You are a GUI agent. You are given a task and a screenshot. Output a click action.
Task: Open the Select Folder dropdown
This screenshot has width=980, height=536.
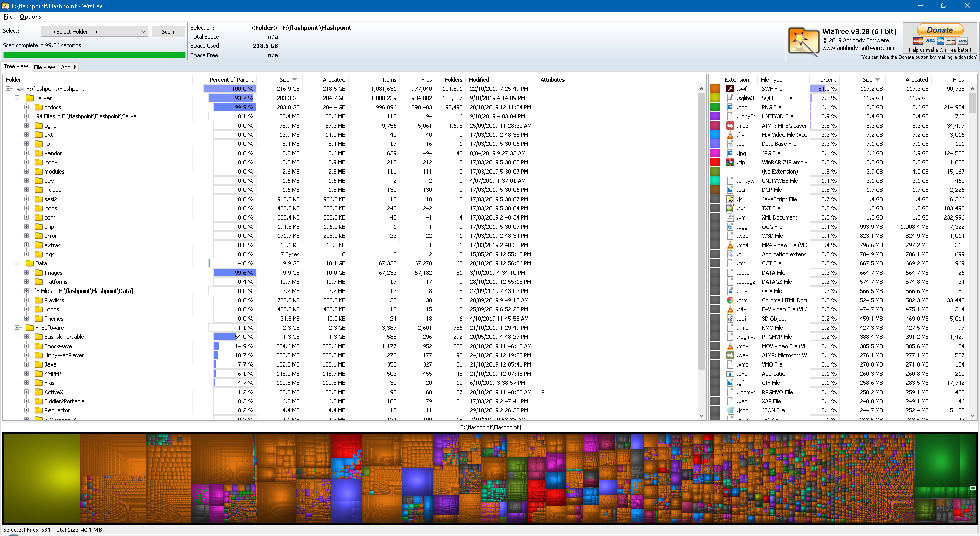(94, 32)
